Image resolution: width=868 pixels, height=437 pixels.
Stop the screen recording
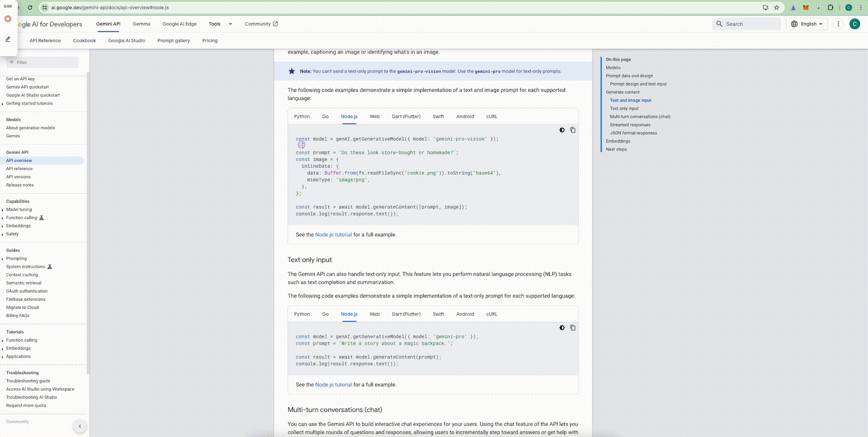point(8,19)
